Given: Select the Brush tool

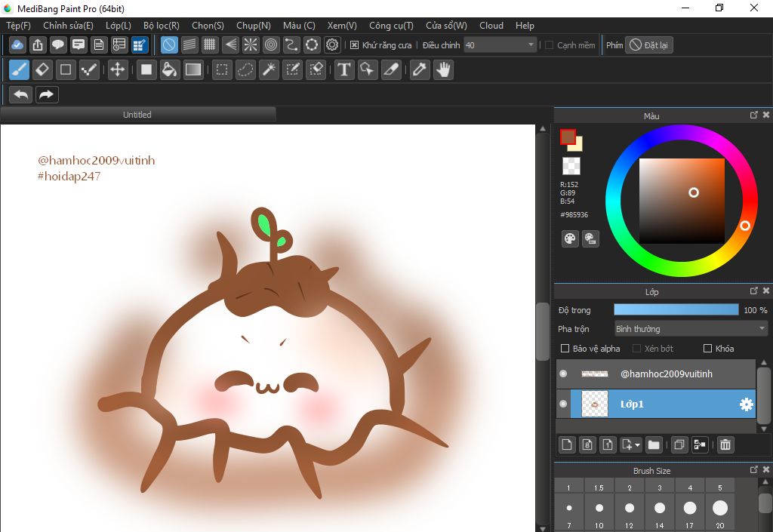Looking at the screenshot, I should (19, 69).
